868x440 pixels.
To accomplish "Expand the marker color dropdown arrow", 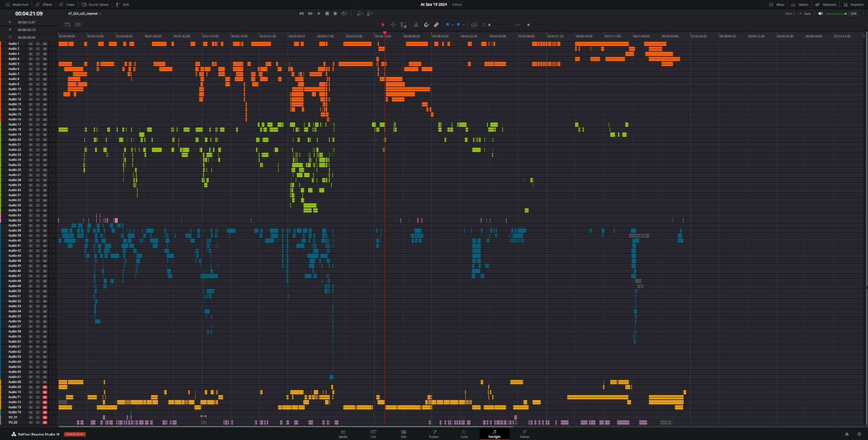I will tap(464, 25).
